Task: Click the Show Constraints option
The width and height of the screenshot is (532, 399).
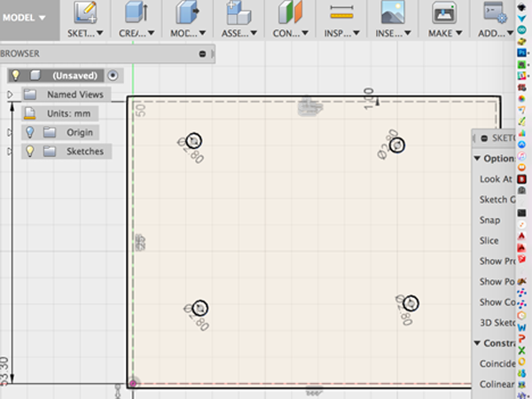Action: coord(497,302)
